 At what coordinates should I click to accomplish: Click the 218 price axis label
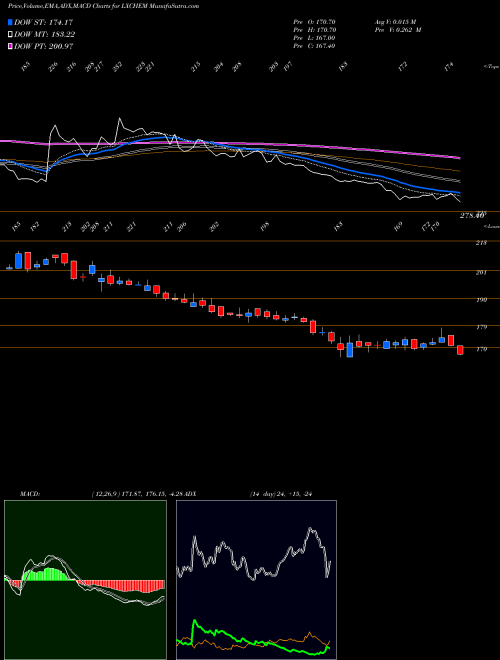pos(482,243)
